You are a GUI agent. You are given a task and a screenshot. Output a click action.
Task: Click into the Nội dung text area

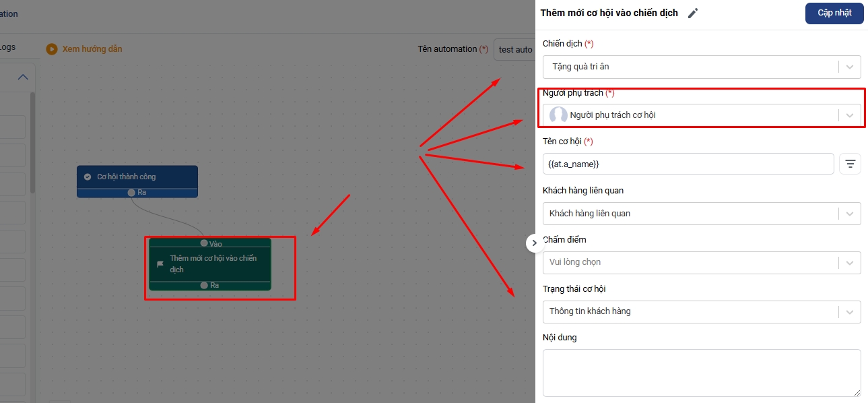coord(701,372)
